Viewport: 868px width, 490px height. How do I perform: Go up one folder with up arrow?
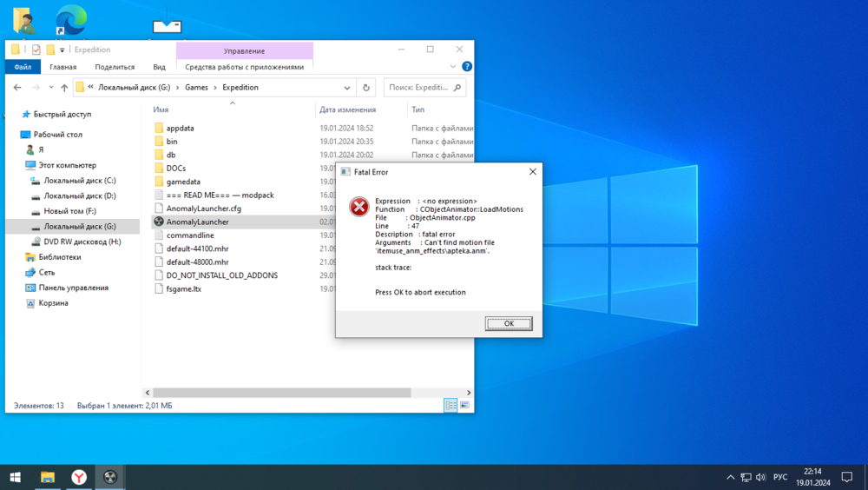tap(64, 88)
